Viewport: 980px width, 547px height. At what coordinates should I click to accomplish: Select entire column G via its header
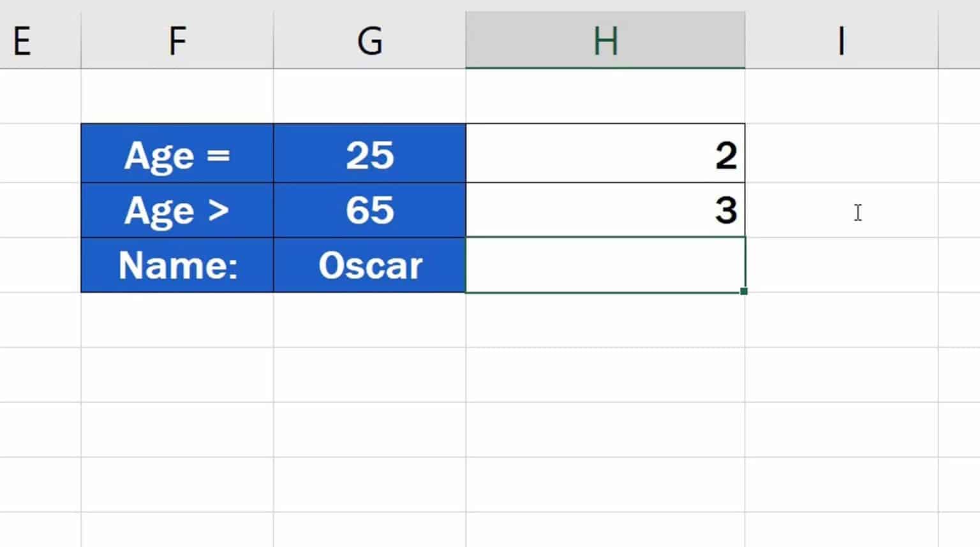point(369,40)
